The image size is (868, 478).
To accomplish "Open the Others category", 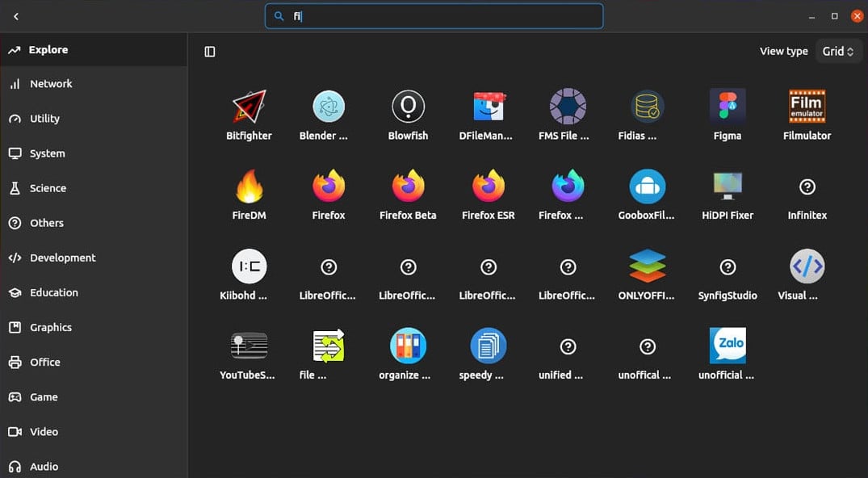I will [94, 223].
